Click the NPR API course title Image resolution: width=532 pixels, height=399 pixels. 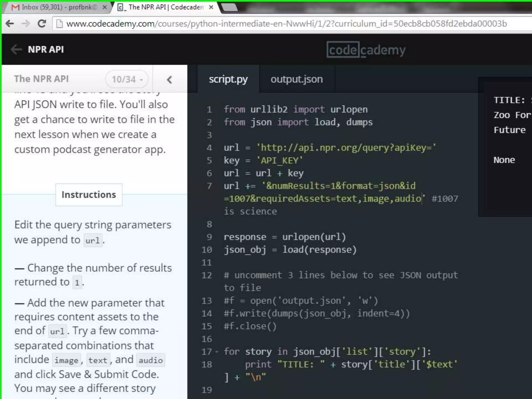46,49
